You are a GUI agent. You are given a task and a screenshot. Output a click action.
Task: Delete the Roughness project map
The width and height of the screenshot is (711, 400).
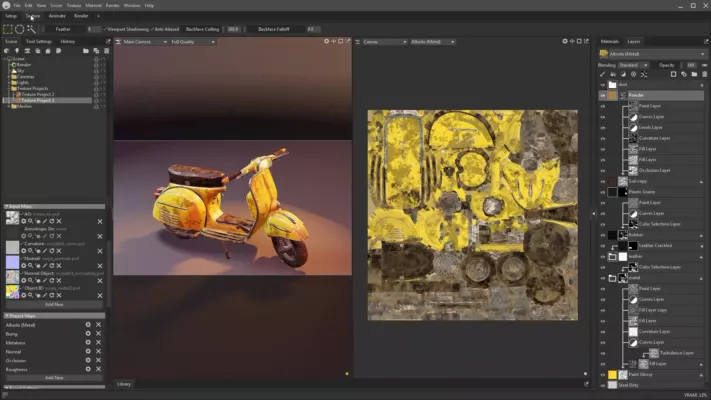[98, 369]
